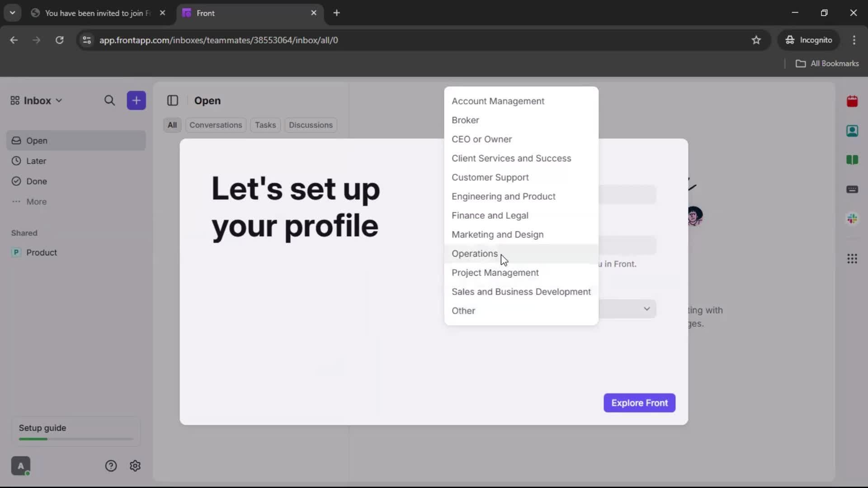Open the apps grid icon at sidebar bottom
This screenshot has width=868, height=488.
click(x=853, y=258)
